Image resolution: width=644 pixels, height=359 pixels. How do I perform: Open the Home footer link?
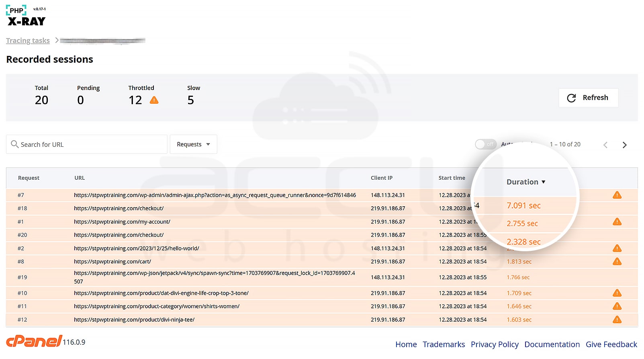pyautogui.click(x=406, y=345)
